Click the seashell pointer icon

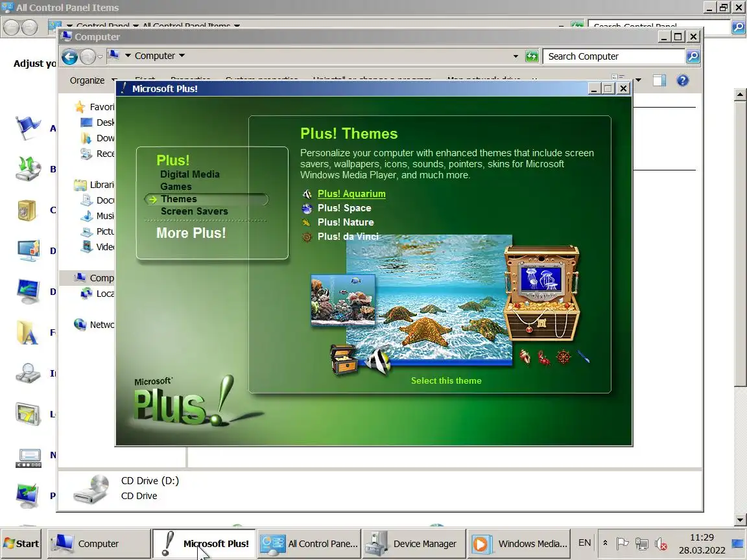click(x=525, y=356)
